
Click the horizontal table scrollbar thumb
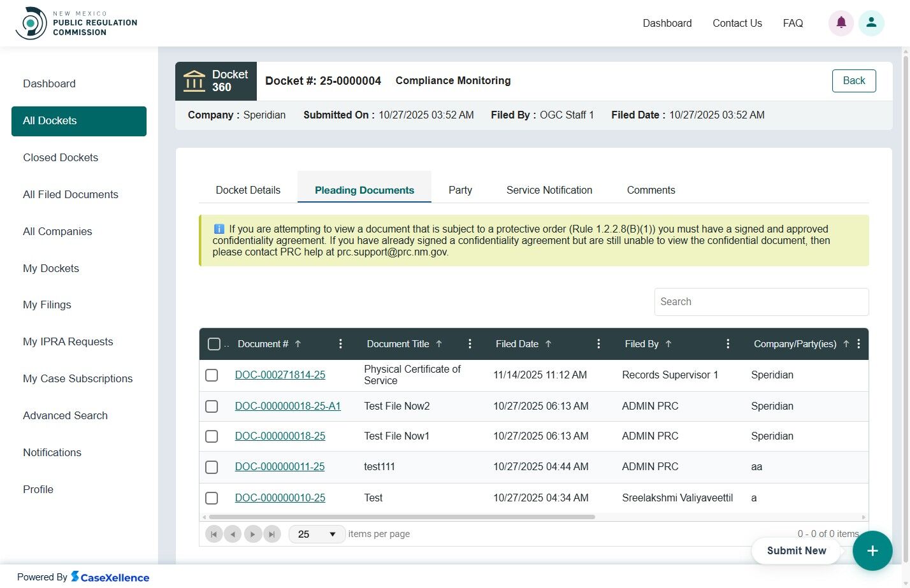click(x=401, y=517)
